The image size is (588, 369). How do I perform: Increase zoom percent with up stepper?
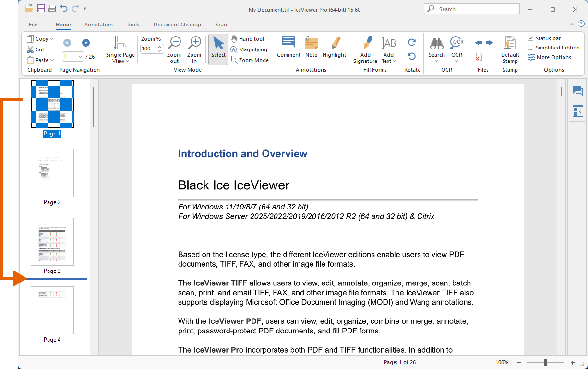click(160, 47)
